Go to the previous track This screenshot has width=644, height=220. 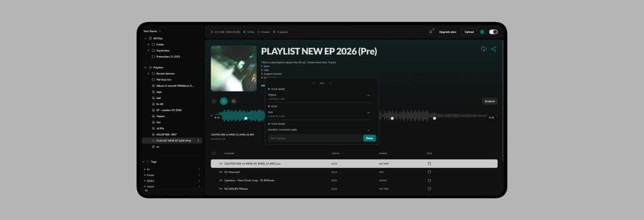click(214, 101)
